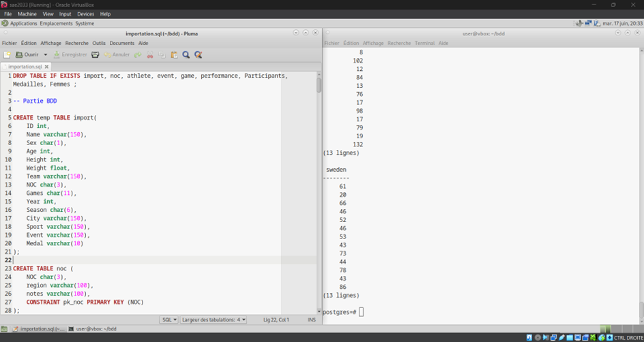Cut selection with the scissors icon

click(150, 55)
